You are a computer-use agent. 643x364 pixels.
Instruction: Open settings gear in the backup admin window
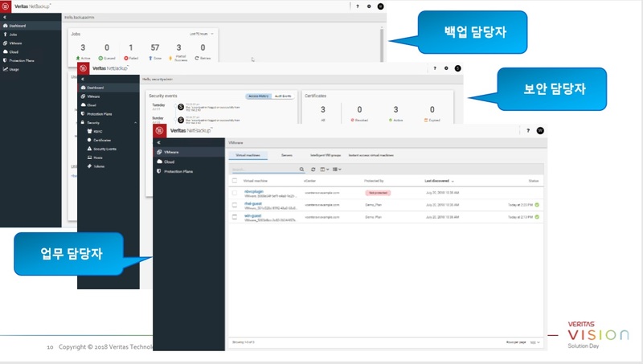(x=369, y=6)
